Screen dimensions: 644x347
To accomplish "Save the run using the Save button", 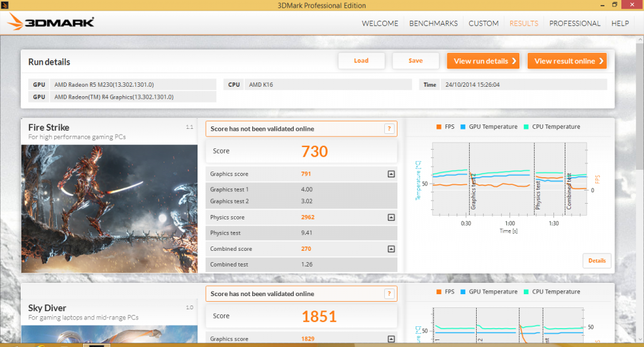I will point(415,61).
